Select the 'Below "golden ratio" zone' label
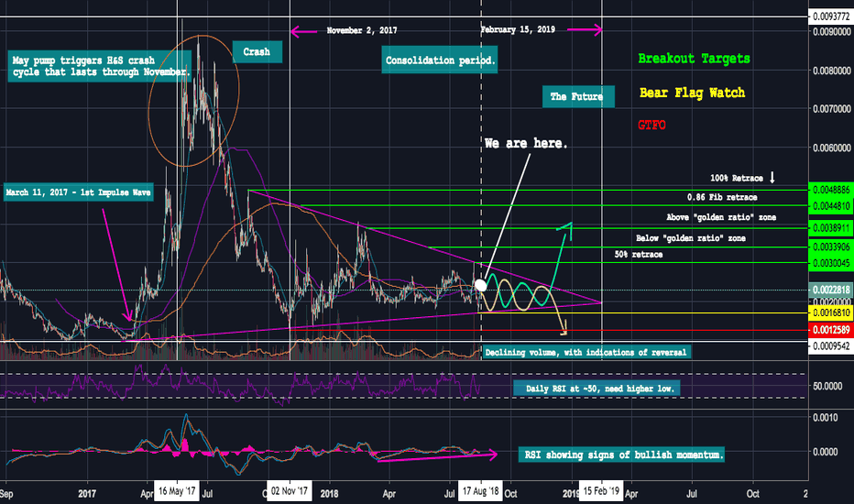 (x=691, y=238)
